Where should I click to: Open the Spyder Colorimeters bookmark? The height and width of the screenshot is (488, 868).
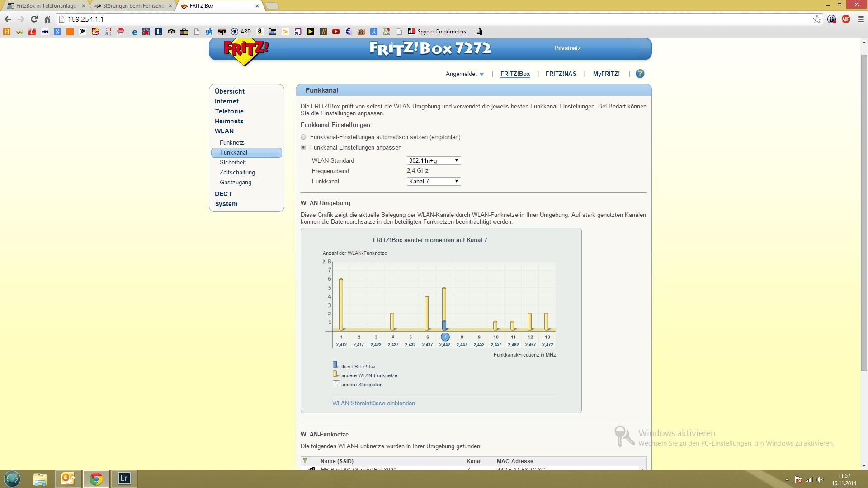pyautogui.click(x=439, y=32)
